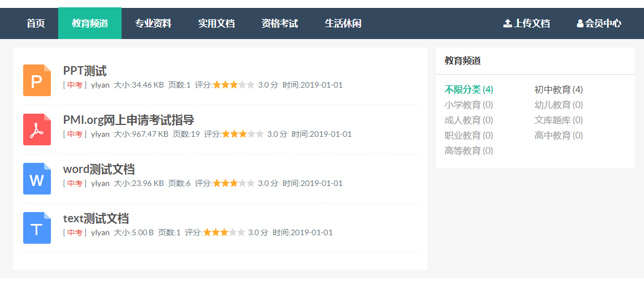Click the 大小:34.46 KB text
644x298 pixels.
[x=139, y=85]
